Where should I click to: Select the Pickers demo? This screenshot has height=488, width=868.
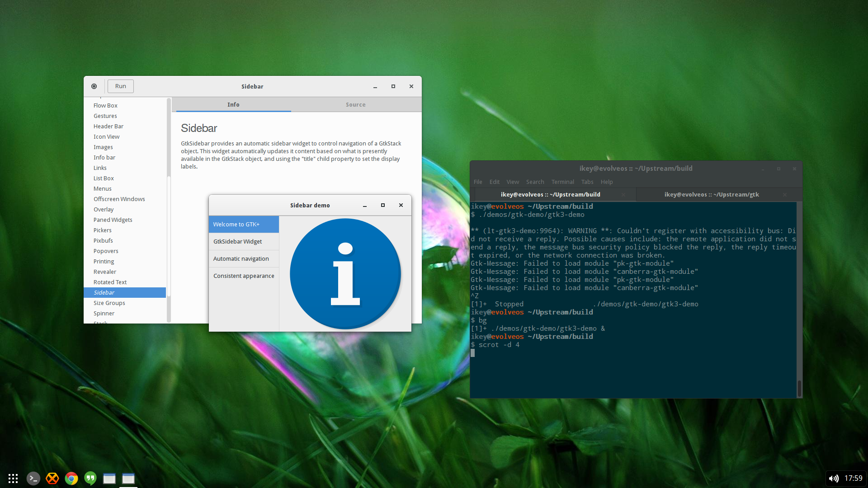coord(125,230)
